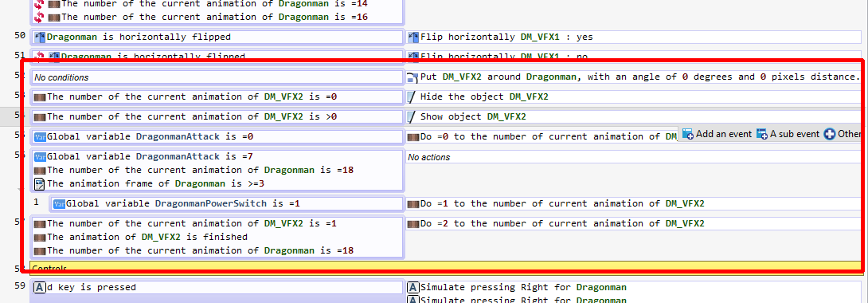Click the flip icon in event 50 condition
This screenshot has height=303, width=868.
pyautogui.click(x=40, y=37)
